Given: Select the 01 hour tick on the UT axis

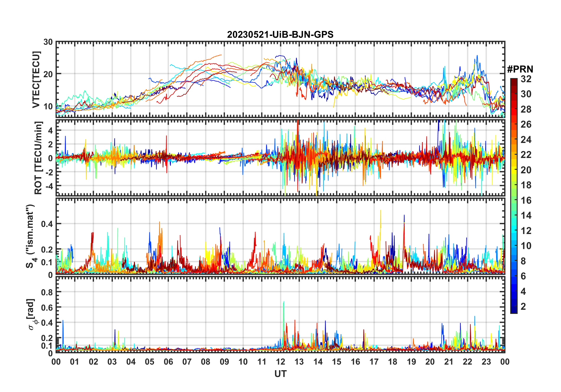Looking at the screenshot, I should point(75,362).
